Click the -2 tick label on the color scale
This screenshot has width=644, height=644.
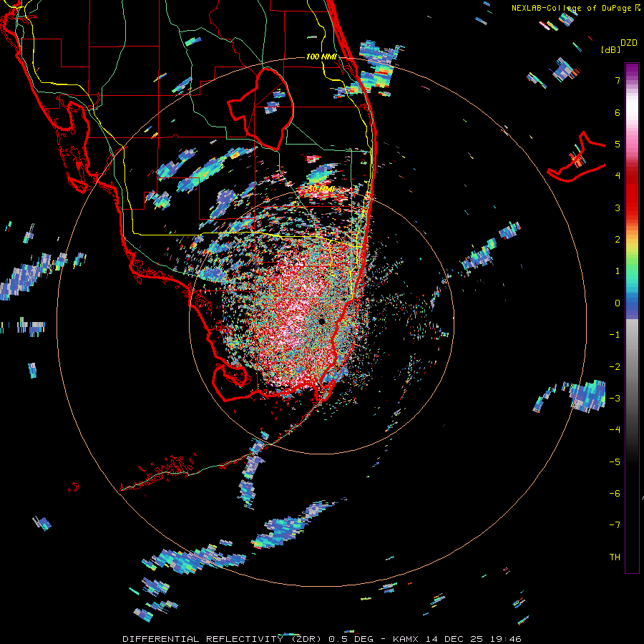(x=615, y=366)
